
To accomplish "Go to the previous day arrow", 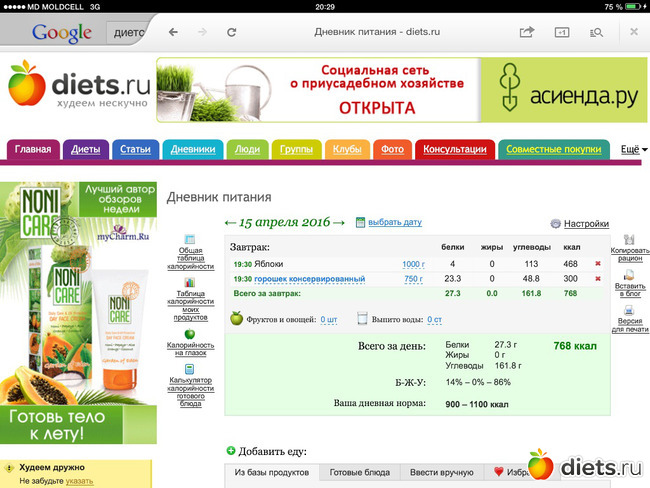I will 230,222.
